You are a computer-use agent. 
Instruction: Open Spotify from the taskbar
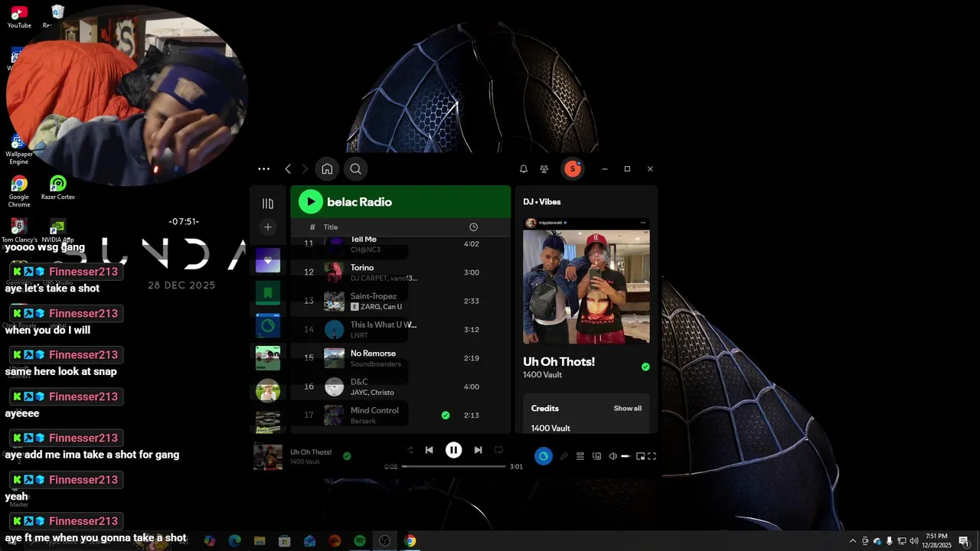point(360,541)
